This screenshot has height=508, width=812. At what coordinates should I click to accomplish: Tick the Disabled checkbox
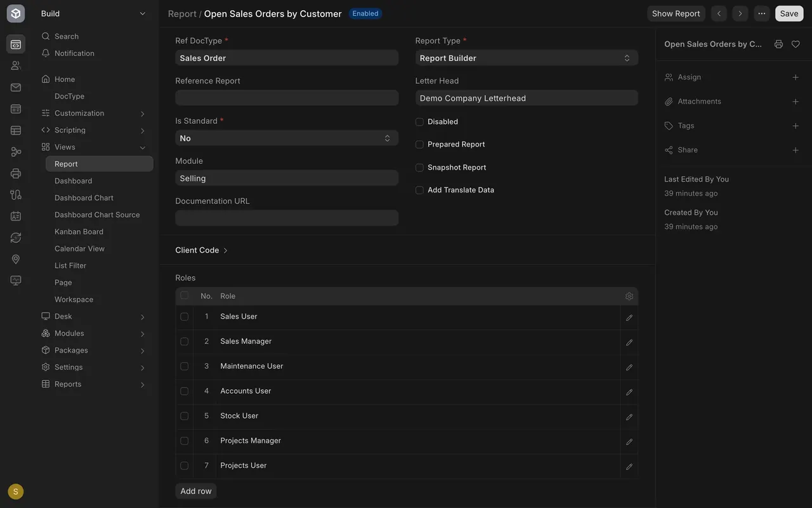coord(419,122)
